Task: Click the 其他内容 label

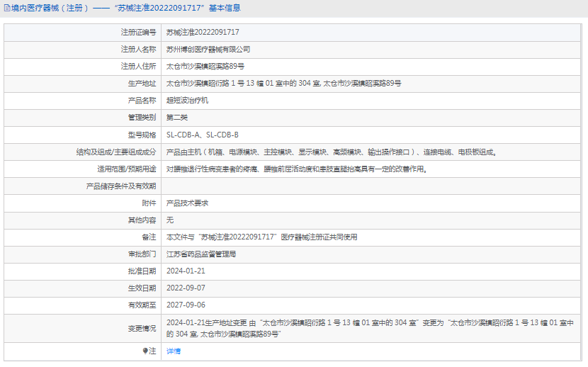Action: pos(142,220)
